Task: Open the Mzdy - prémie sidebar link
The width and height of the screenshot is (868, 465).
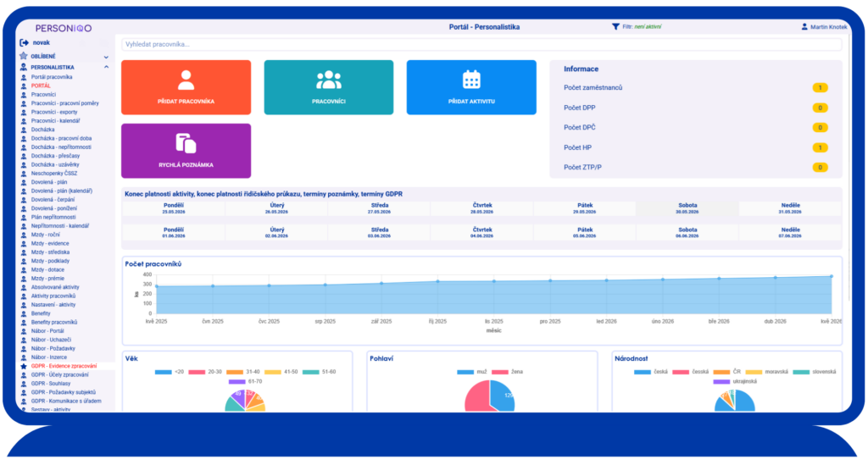Action: 47,279
